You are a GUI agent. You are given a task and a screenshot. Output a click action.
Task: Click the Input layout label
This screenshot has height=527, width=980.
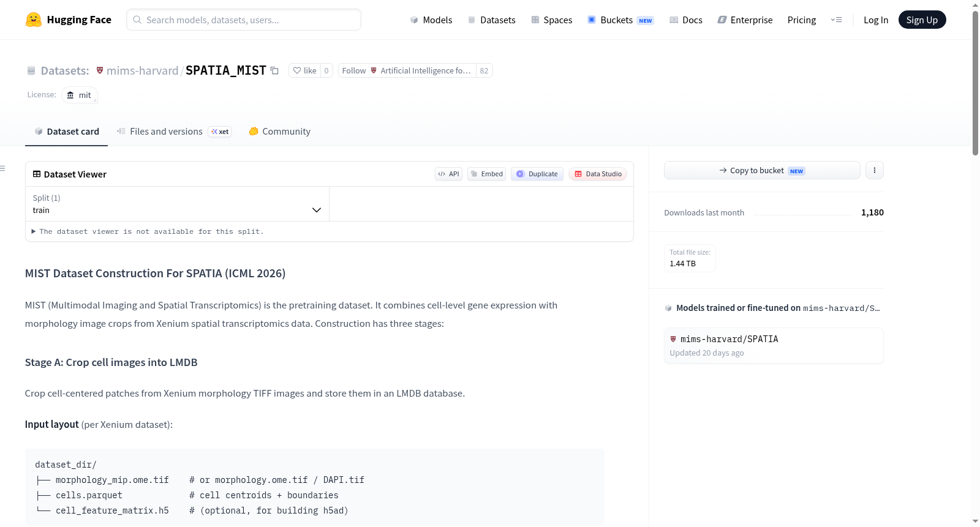(52, 424)
